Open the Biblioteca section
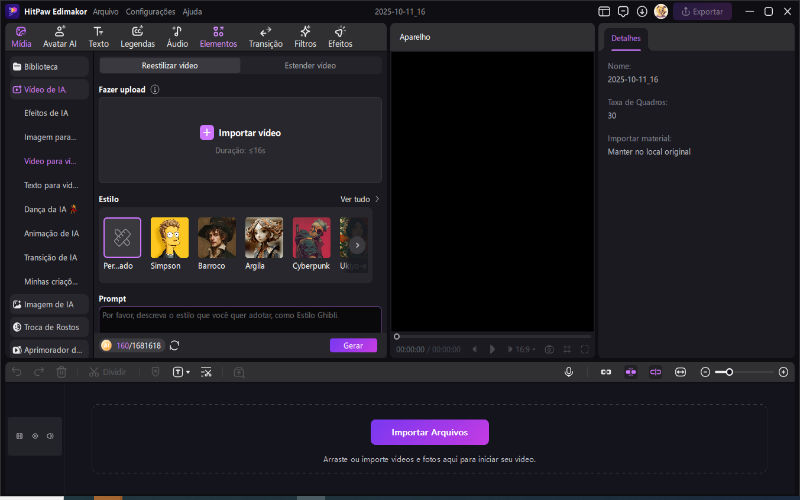 click(x=49, y=66)
